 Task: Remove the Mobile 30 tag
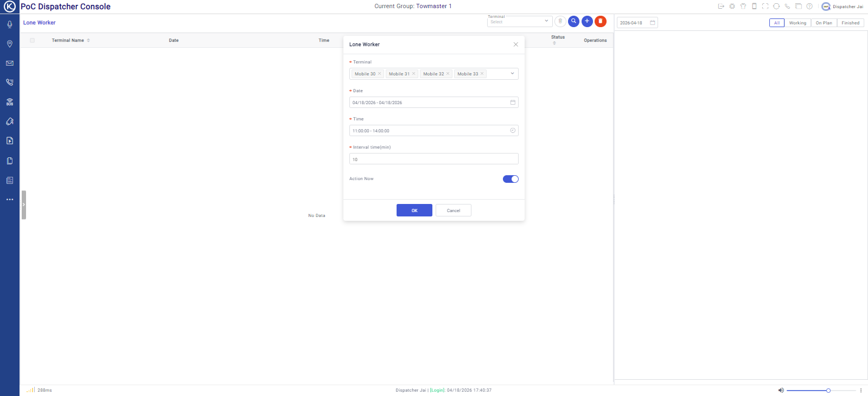coord(379,74)
